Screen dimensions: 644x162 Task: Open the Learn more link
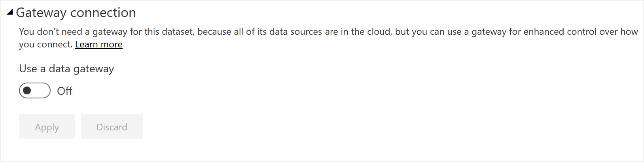(x=99, y=44)
